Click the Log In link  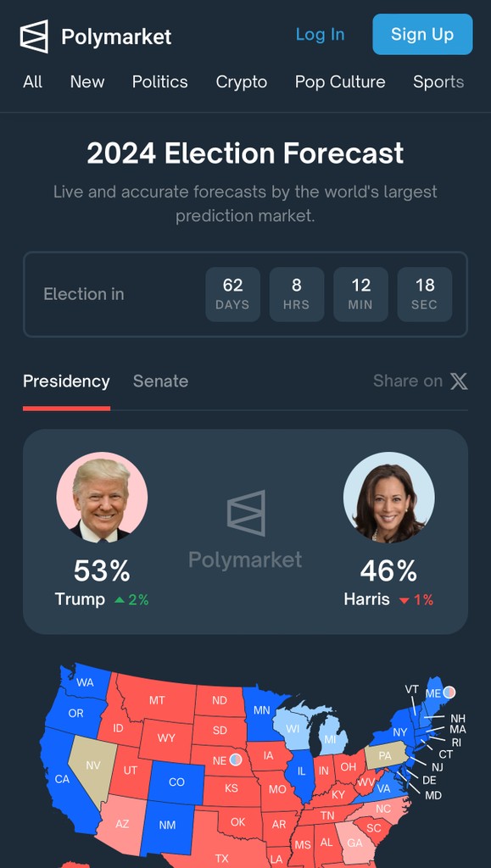[320, 34]
